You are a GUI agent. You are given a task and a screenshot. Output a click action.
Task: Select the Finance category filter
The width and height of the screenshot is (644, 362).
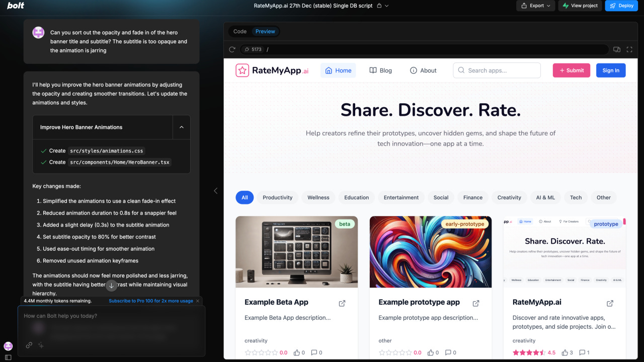click(473, 197)
